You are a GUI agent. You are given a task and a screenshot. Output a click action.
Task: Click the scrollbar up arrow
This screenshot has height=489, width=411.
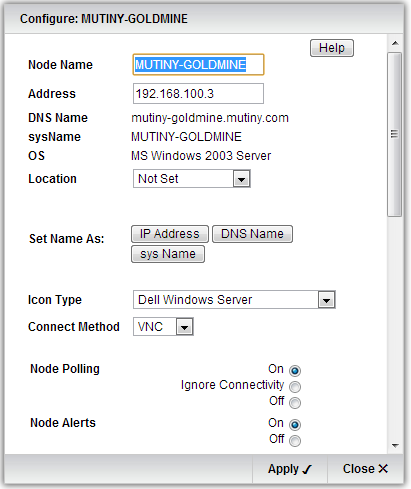pyautogui.click(x=395, y=43)
